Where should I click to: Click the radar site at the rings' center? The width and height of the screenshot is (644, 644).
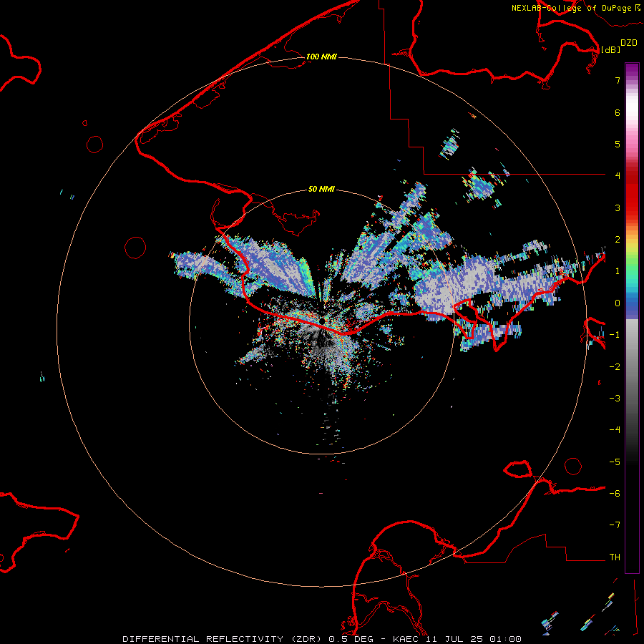[321, 320]
